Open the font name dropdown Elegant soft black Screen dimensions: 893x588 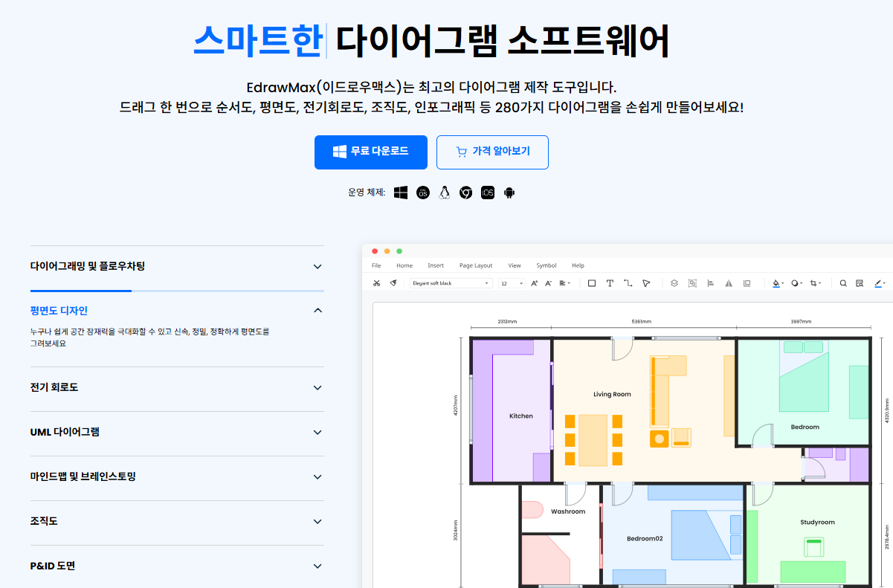(x=451, y=283)
